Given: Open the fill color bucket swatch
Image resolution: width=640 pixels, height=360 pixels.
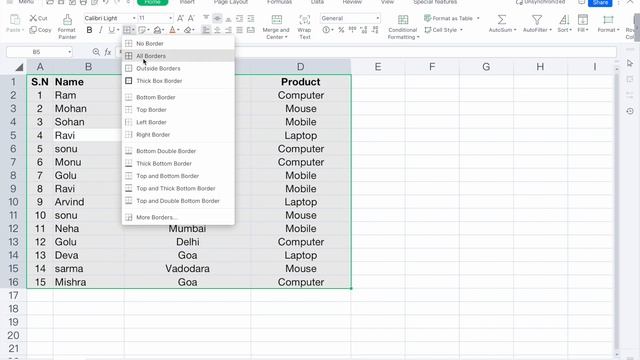Looking at the screenshot, I should (x=157, y=30).
